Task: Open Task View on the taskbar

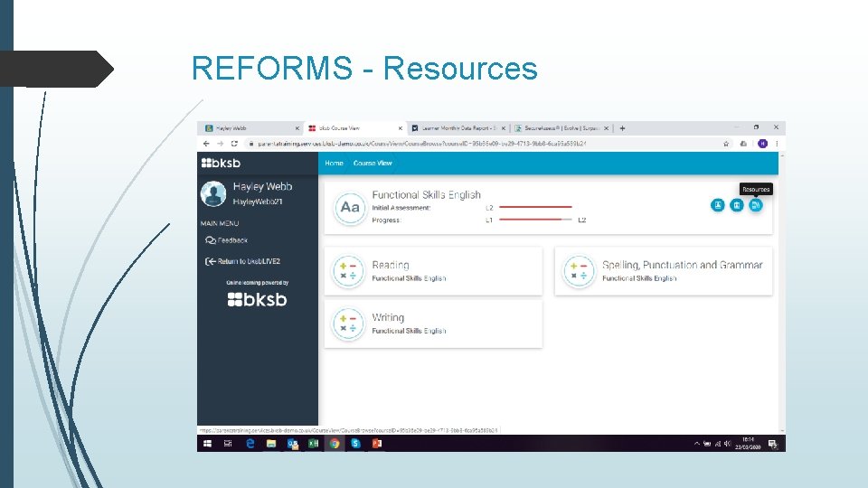Action: (228, 443)
